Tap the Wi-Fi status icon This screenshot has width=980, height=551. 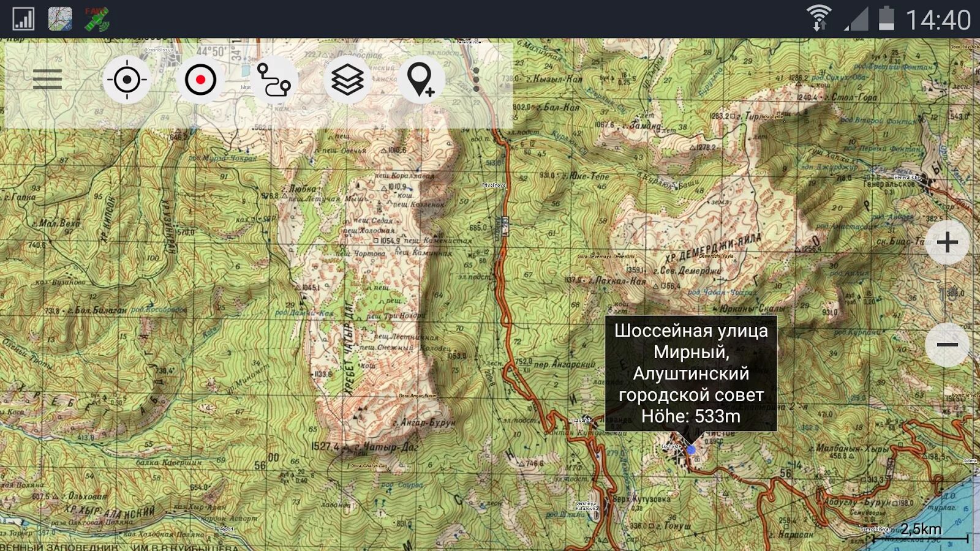click(820, 16)
